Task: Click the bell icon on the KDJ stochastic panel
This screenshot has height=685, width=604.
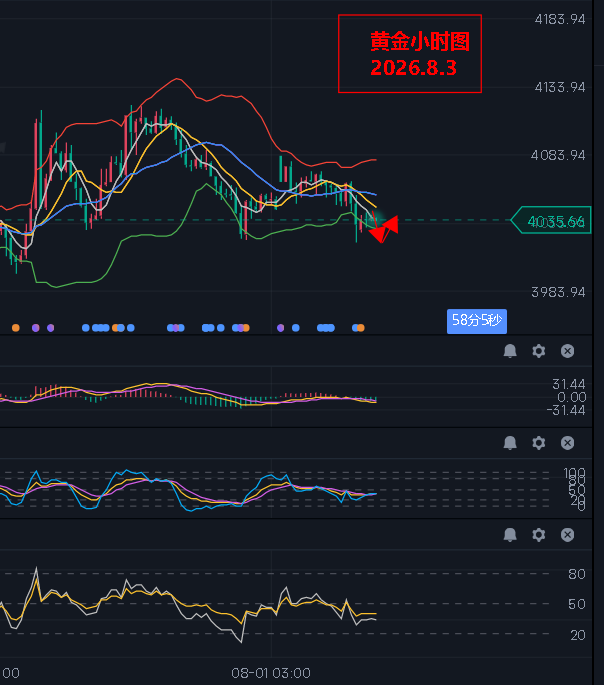Action: pyautogui.click(x=510, y=443)
